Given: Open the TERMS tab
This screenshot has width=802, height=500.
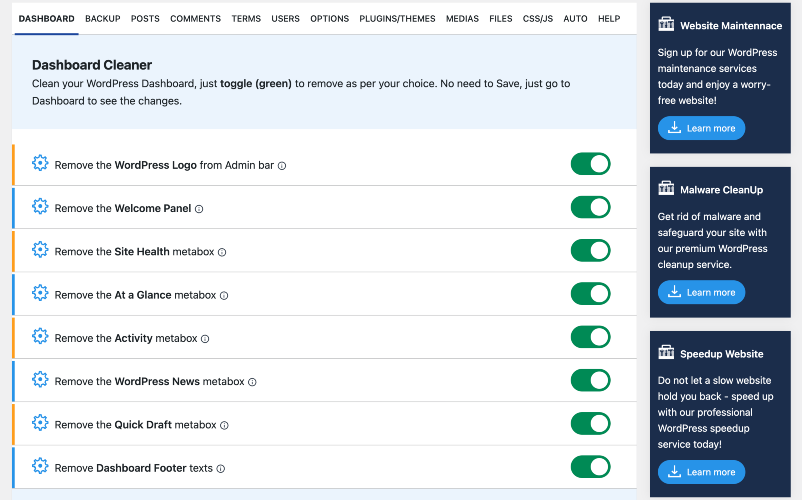Looking at the screenshot, I should [246, 19].
